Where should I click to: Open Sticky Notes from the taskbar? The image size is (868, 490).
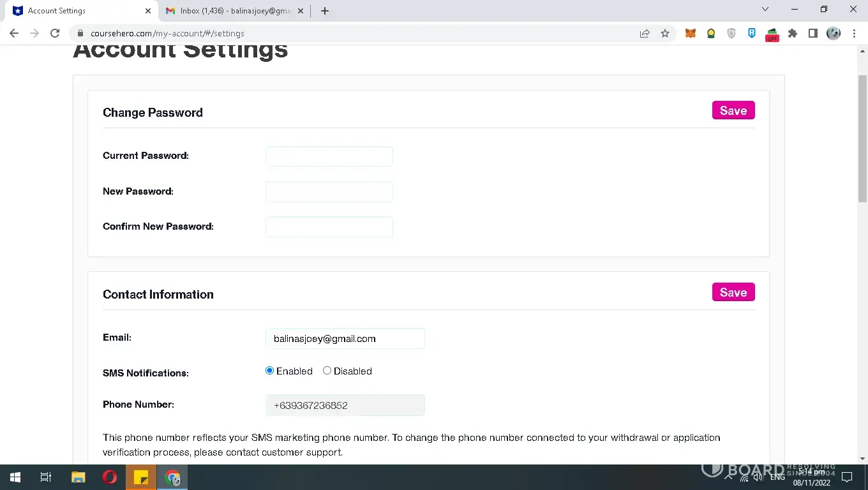(141, 477)
